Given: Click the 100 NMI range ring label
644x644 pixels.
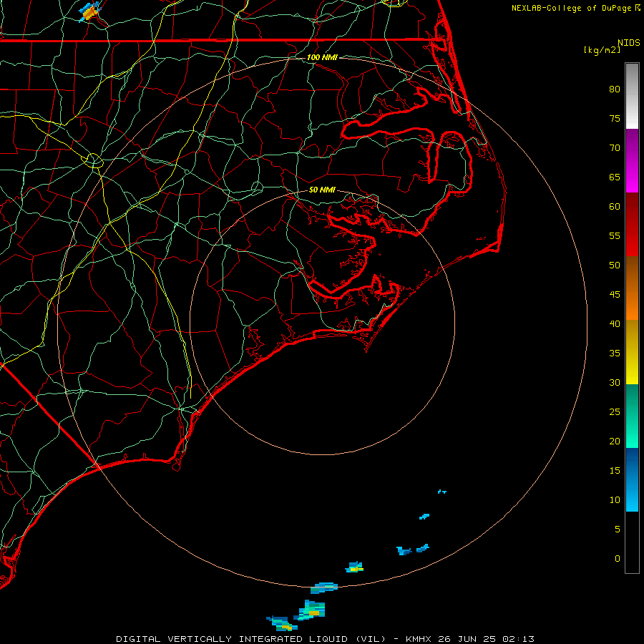Looking at the screenshot, I should [x=322, y=57].
